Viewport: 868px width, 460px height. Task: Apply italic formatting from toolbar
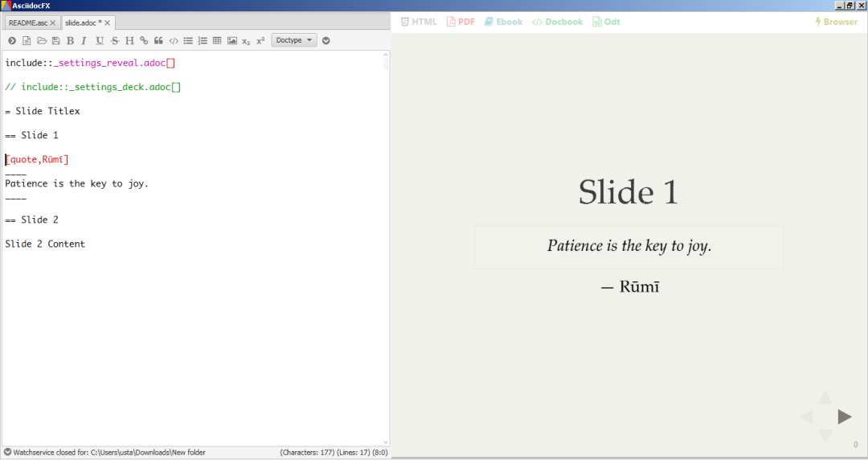coord(84,40)
